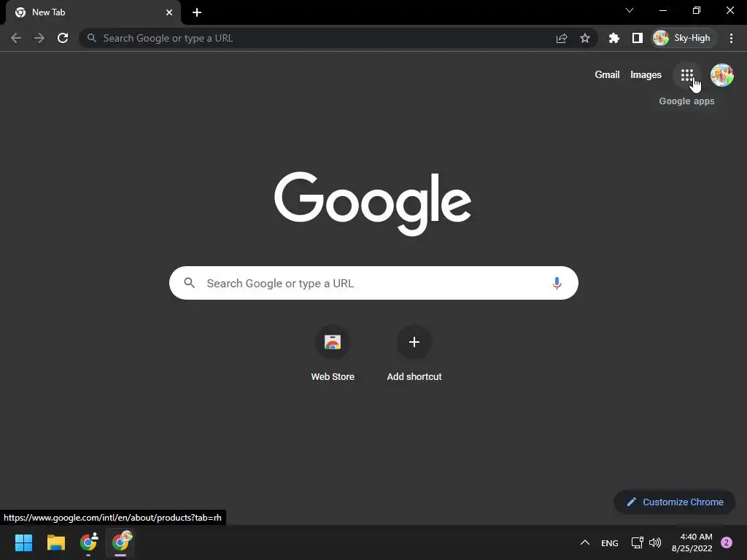Click the magnifier in the search box
747x560 pixels.
[x=189, y=283]
